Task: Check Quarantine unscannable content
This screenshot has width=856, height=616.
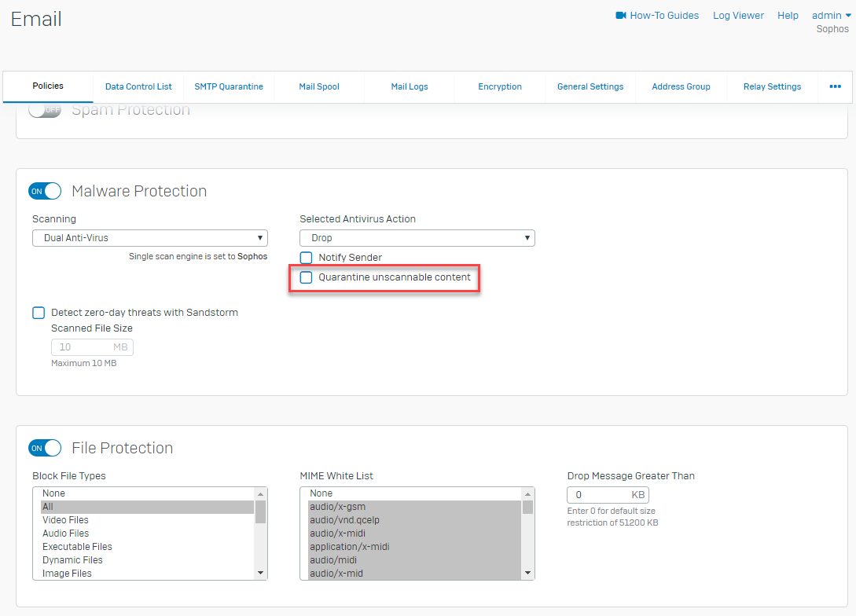Action: point(306,277)
